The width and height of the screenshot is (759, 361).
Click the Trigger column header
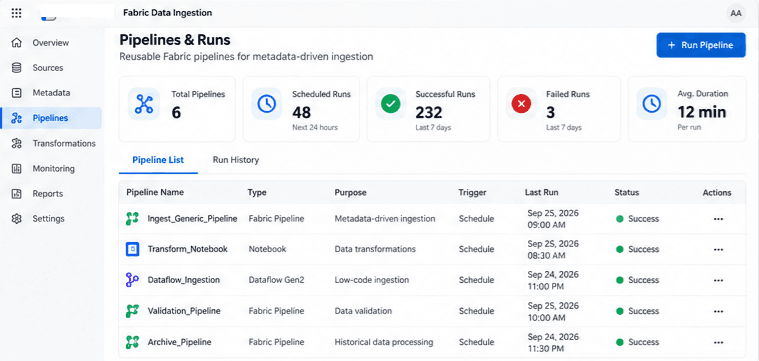click(x=472, y=193)
